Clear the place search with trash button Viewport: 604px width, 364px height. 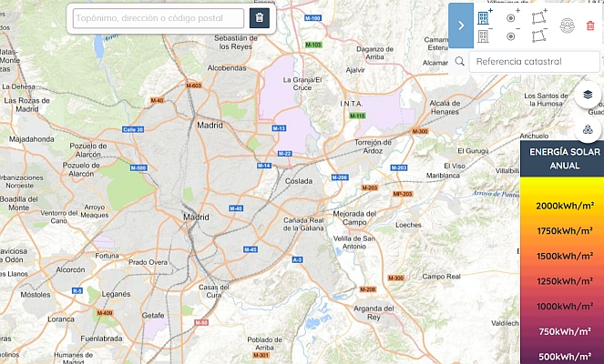coord(260,18)
